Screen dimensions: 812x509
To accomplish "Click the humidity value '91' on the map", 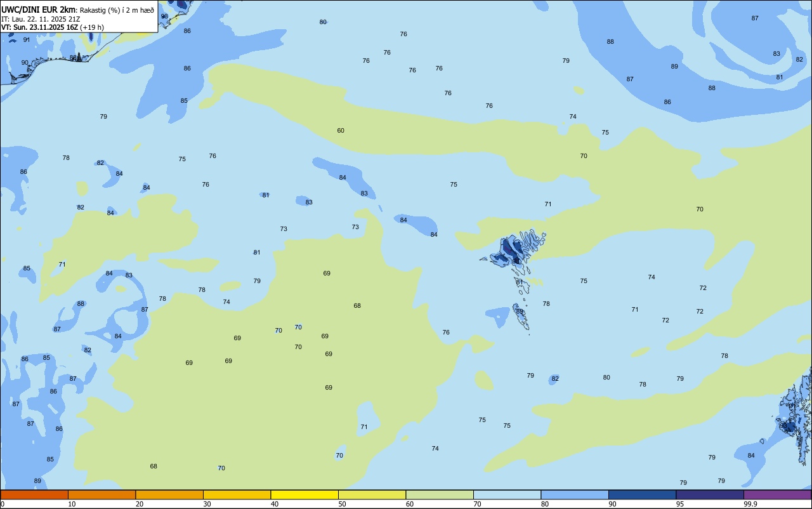I will 26,39.
